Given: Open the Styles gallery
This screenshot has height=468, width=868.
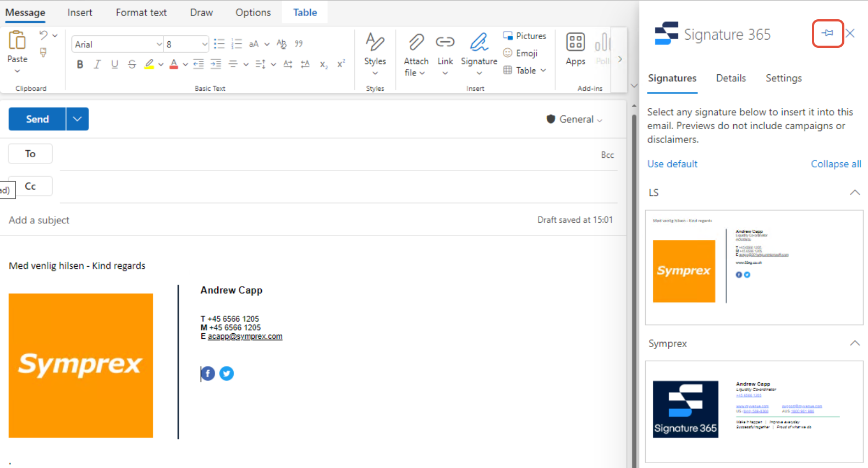Looking at the screenshot, I should [375, 53].
